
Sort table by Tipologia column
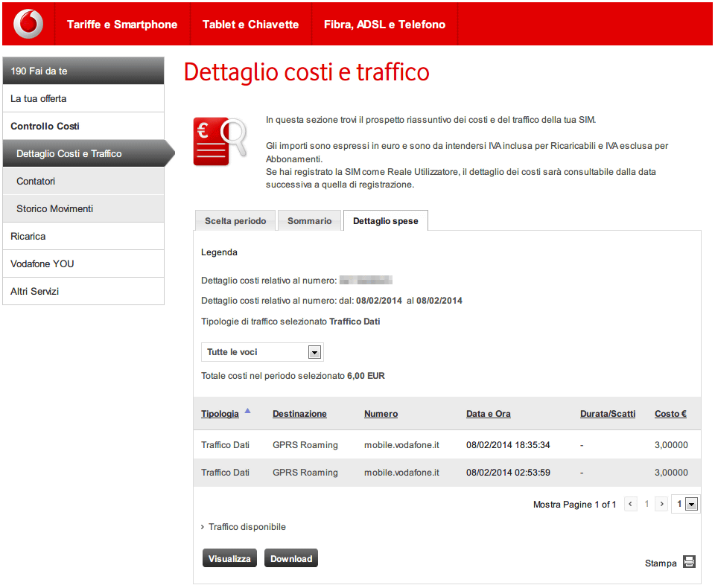pos(220,414)
